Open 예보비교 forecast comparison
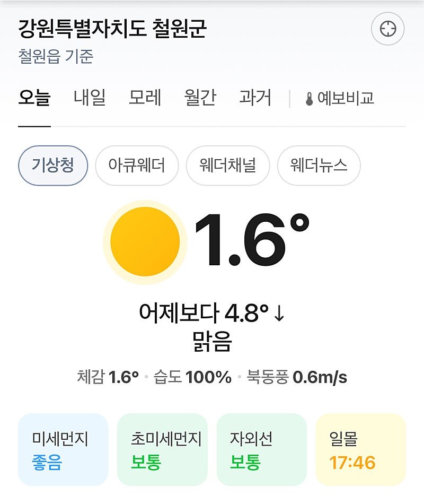424x504 pixels. point(346,98)
